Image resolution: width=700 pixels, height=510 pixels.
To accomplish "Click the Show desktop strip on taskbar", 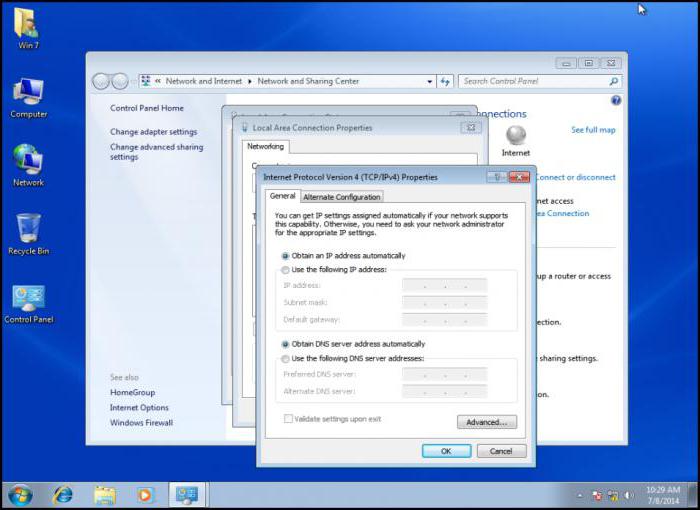I will tap(693, 495).
